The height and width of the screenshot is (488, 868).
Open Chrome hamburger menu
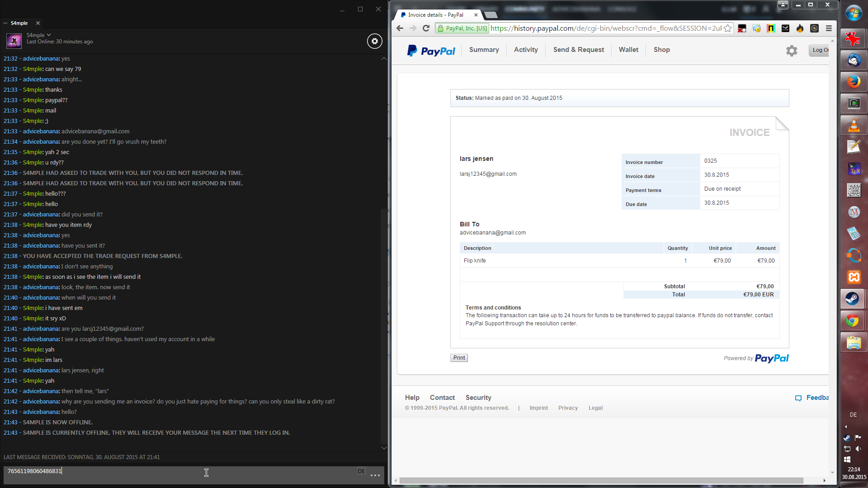click(829, 28)
